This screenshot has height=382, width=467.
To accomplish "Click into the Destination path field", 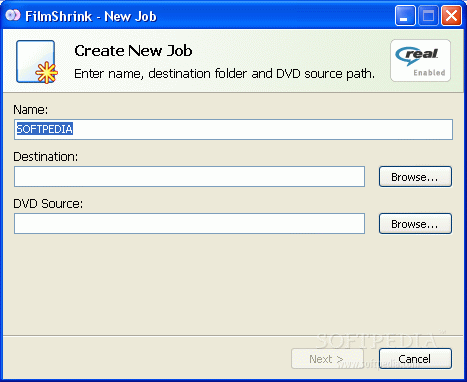I will (189, 177).
